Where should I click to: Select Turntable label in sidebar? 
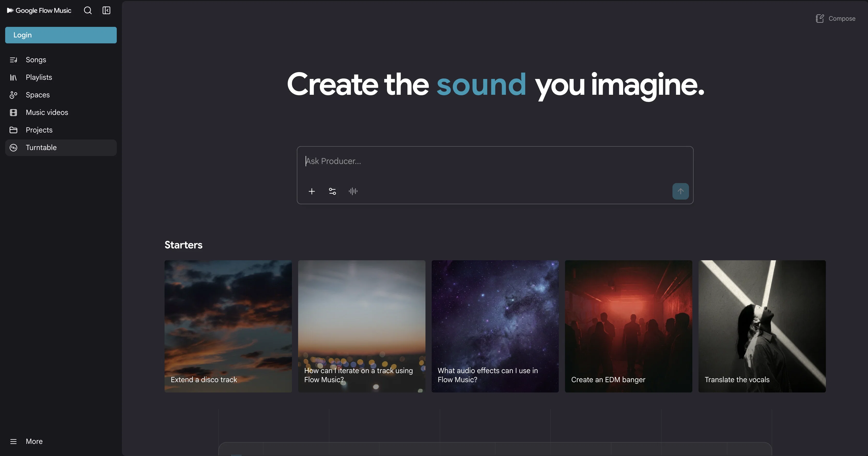click(x=41, y=147)
